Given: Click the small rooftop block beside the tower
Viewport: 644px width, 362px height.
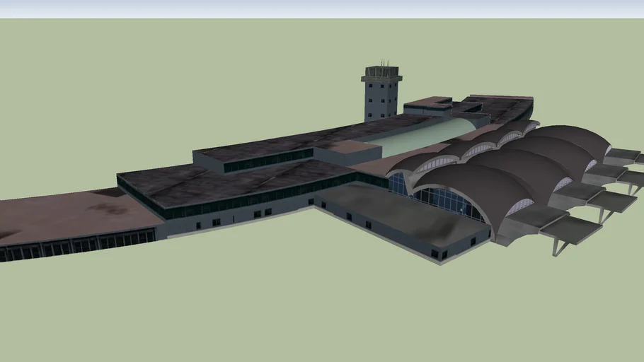Looking at the screenshot, I should [x=427, y=106].
